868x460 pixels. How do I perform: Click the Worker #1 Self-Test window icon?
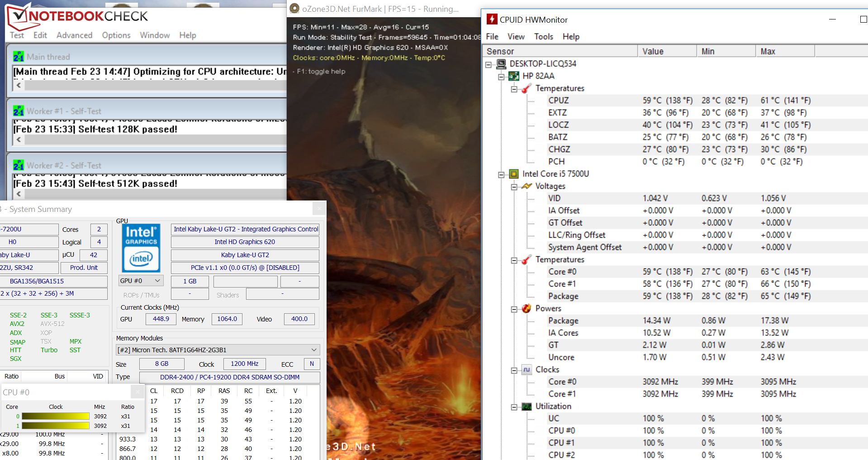tap(19, 111)
